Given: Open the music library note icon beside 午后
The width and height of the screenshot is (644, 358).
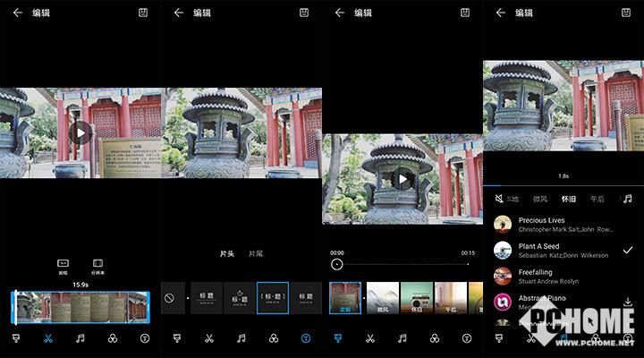Looking at the screenshot, I should [628, 199].
